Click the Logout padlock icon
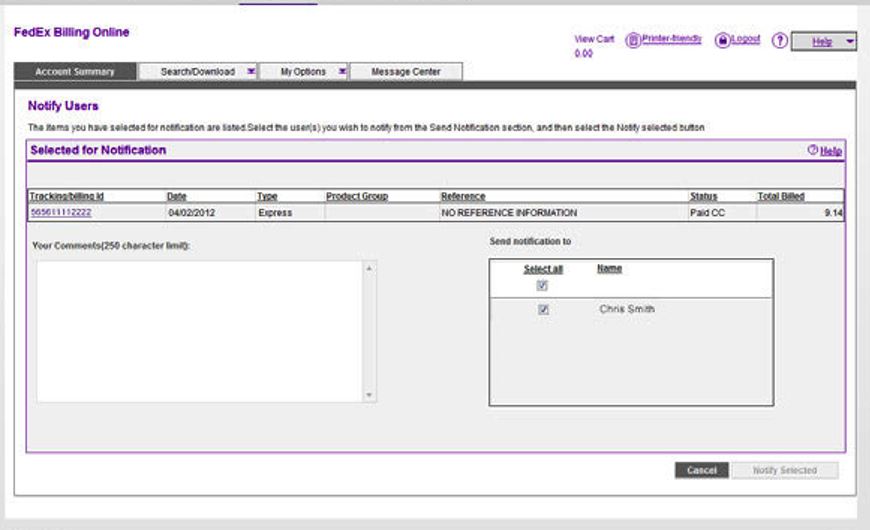This screenshot has width=870, height=530. click(722, 40)
